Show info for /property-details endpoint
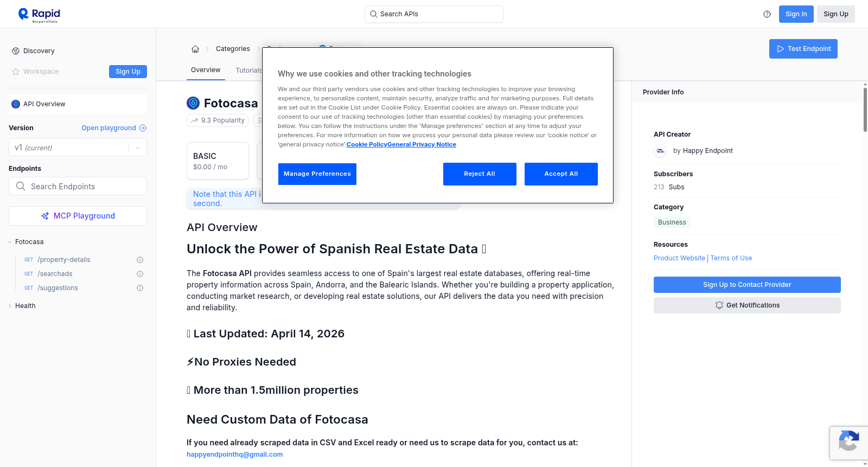 140,260
